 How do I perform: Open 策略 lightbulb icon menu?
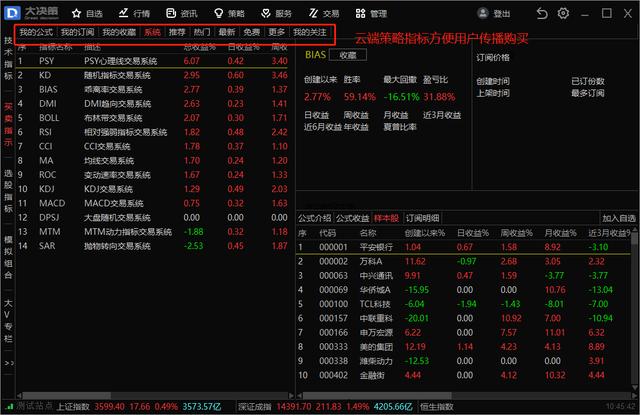[x=219, y=13]
